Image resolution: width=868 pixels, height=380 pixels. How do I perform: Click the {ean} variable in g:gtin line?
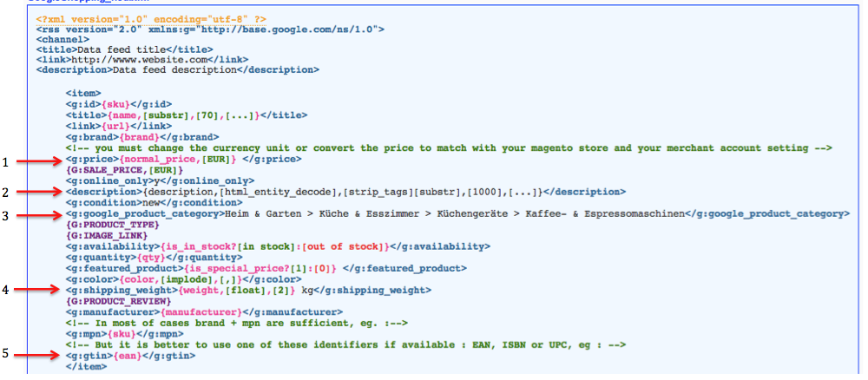(128, 356)
